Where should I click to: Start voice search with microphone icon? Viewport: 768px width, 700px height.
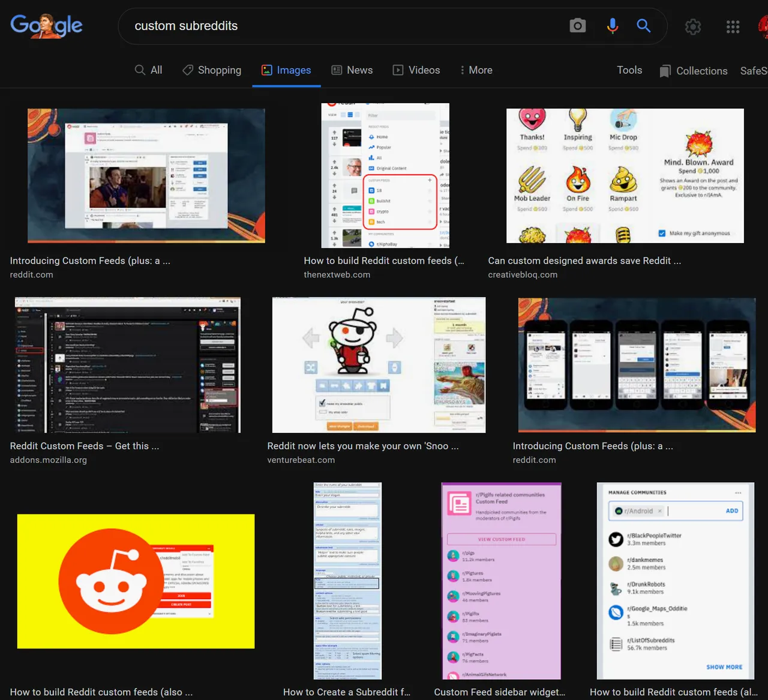coord(612,26)
